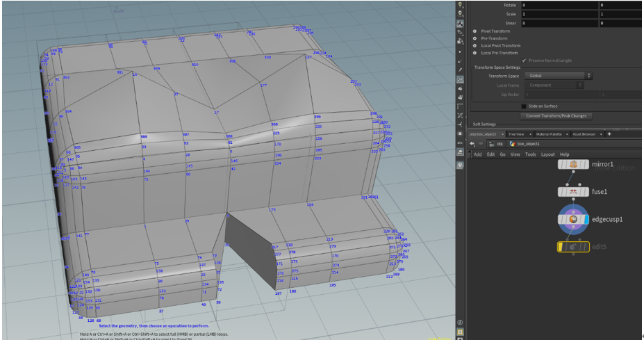
Task: Expand the Local Pre-Transform section
Action: (474, 53)
